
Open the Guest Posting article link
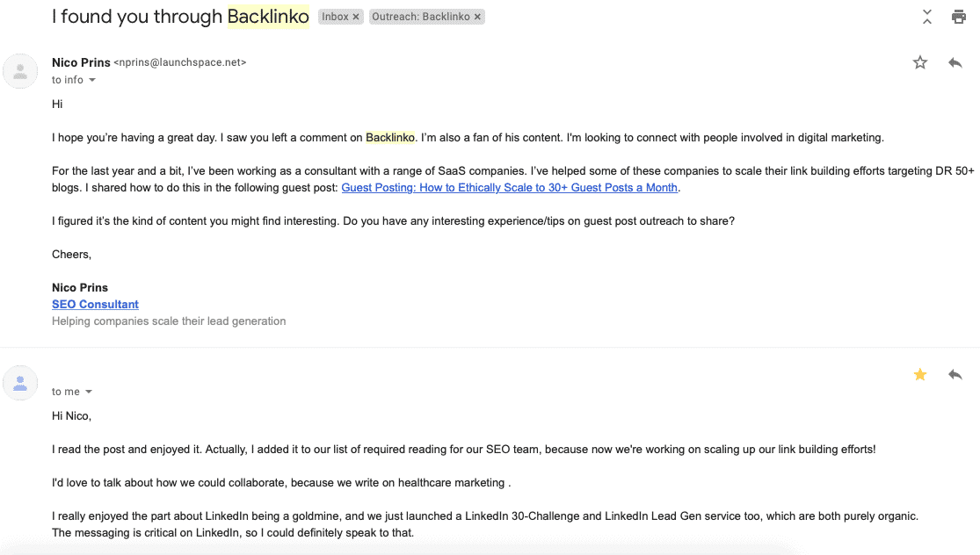pos(510,187)
